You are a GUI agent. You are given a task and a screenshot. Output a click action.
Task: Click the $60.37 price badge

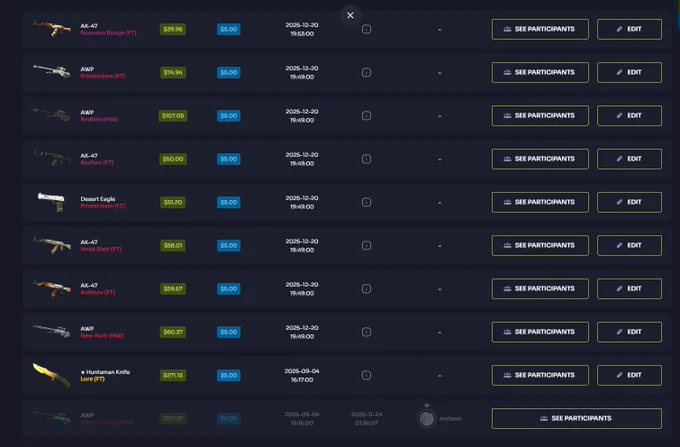(173, 332)
